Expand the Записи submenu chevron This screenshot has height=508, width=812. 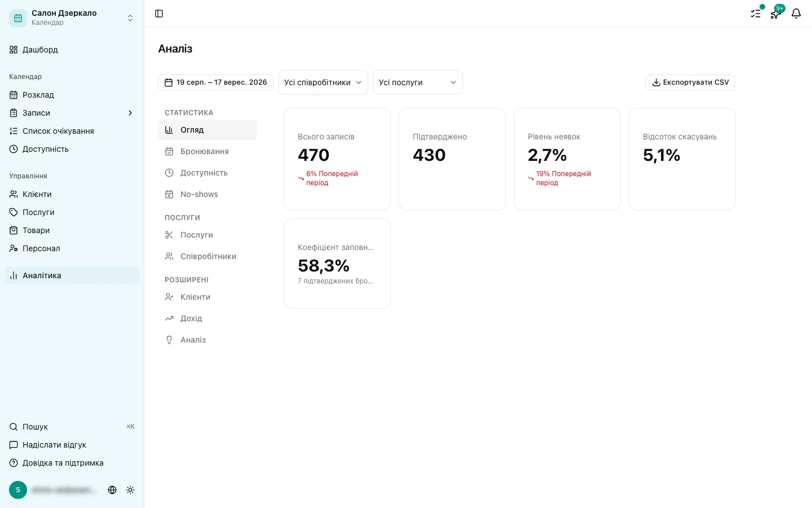coord(130,113)
